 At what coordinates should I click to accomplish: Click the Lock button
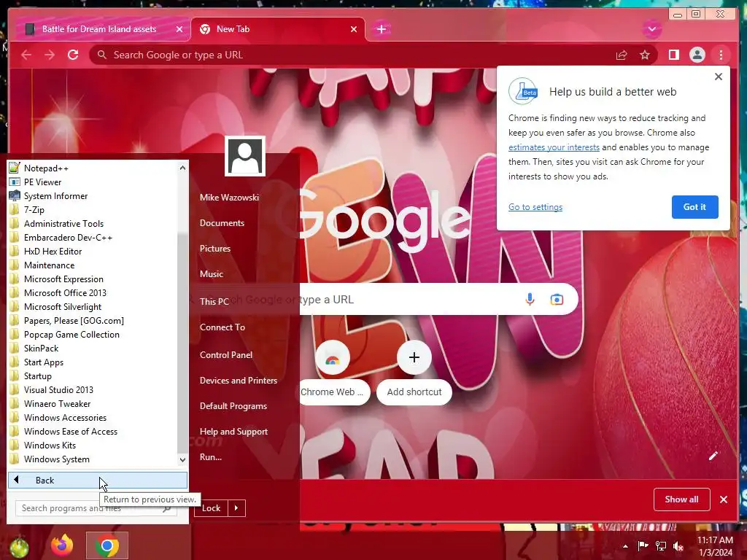[211, 508]
